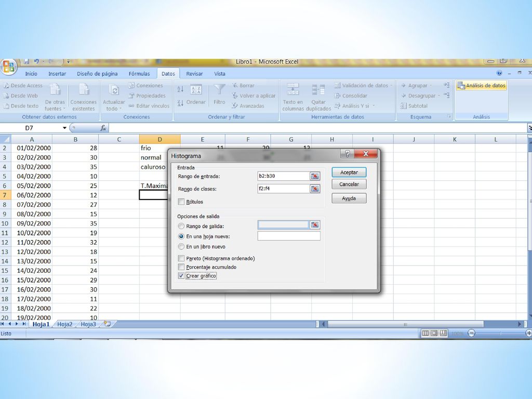Click Excel help question icon

pyautogui.click(x=499, y=73)
